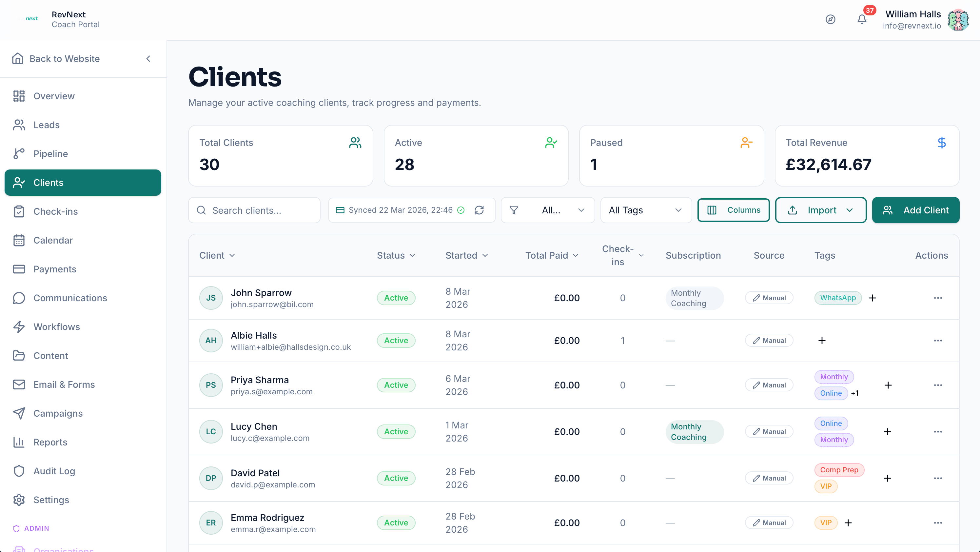Select the Workflows lightning icon
The image size is (980, 552).
19,327
